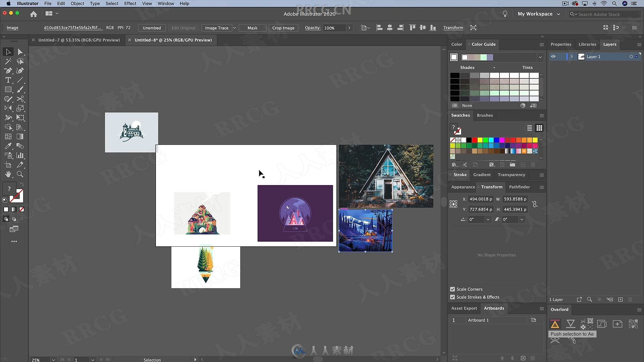Click the Crop Image button
The width and height of the screenshot is (644, 362).
tap(283, 27)
